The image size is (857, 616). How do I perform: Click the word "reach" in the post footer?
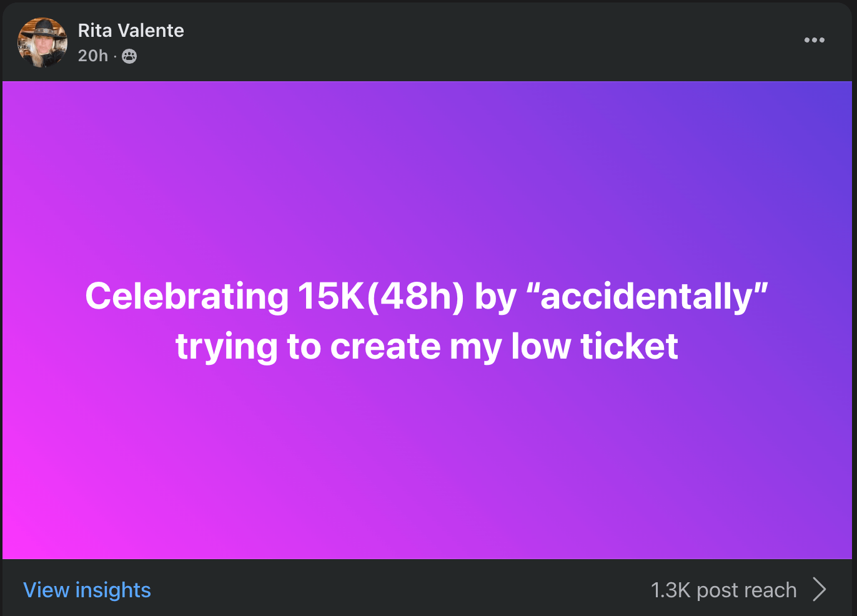(770, 590)
